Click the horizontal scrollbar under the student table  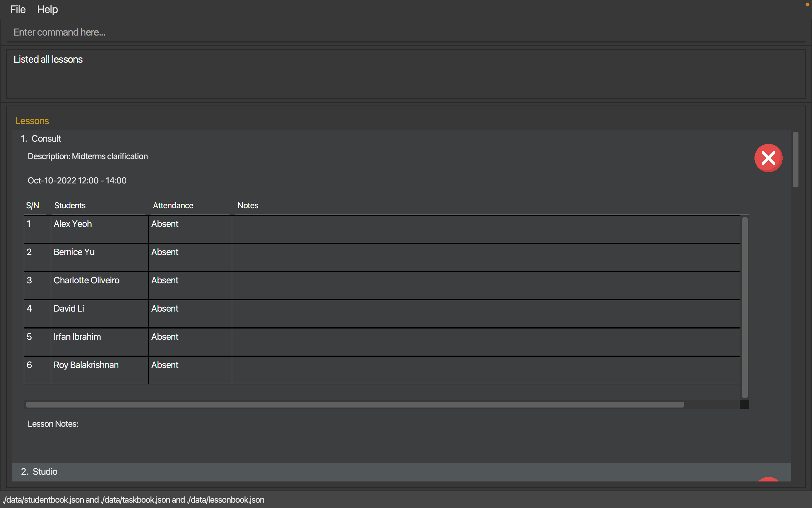point(355,404)
